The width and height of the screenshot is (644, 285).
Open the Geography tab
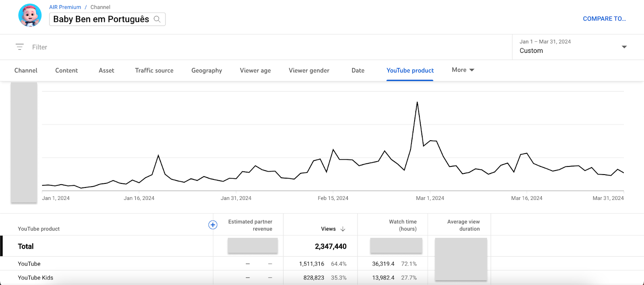tap(206, 70)
